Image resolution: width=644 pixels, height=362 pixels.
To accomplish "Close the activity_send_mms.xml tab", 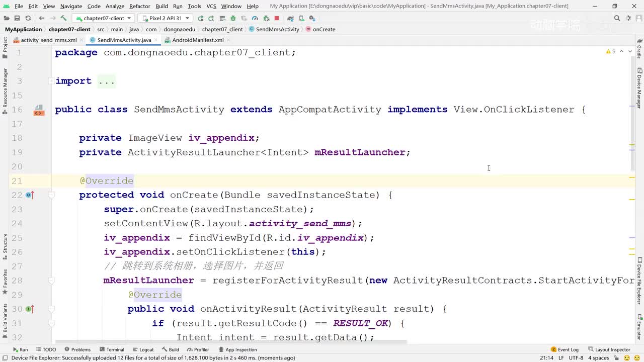I will [x=82, y=40].
